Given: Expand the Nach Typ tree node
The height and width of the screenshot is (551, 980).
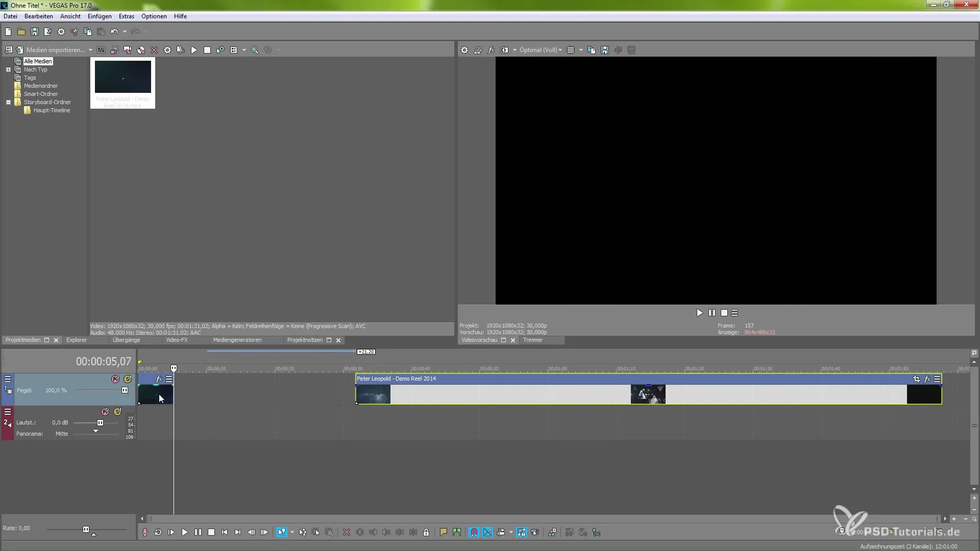Looking at the screenshot, I should pos(8,69).
